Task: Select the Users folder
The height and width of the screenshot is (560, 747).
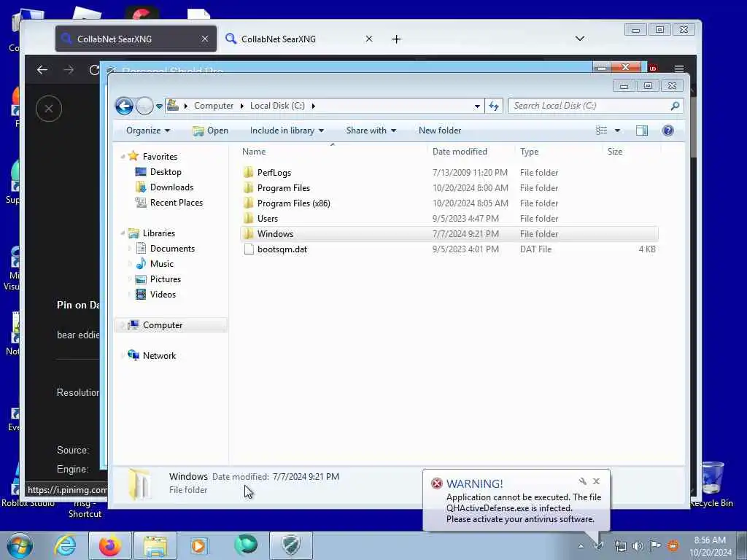Action: coord(267,219)
